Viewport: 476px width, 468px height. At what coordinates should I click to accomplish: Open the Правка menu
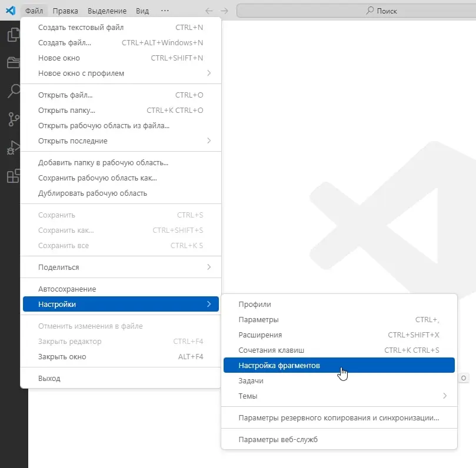click(65, 11)
